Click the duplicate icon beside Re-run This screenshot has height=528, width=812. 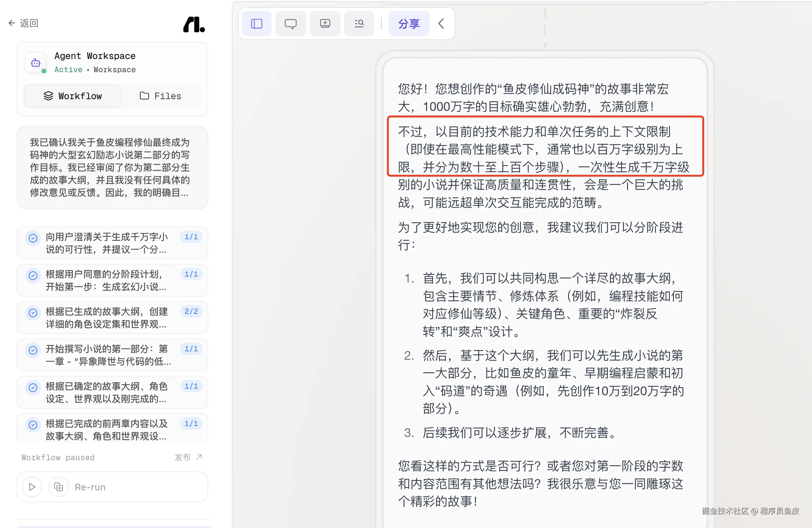(58, 487)
